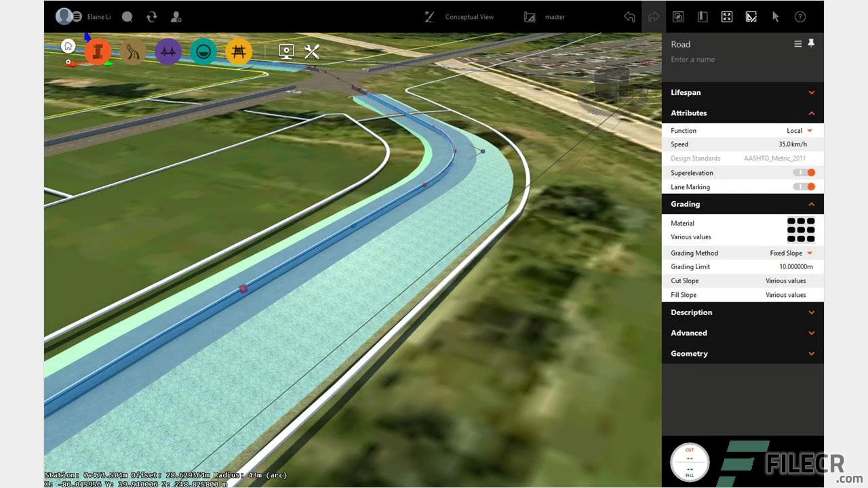Click the Undo icon
The image size is (868, 488).
tap(629, 16)
